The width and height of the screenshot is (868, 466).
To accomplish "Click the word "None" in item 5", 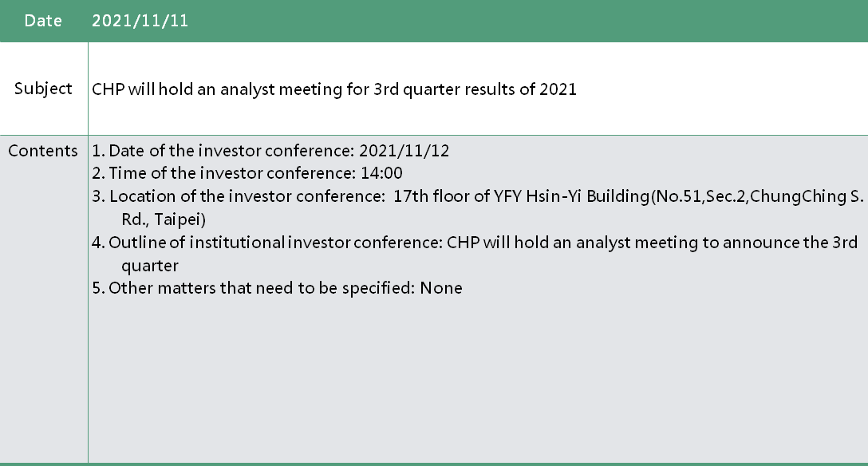I will pos(441,288).
